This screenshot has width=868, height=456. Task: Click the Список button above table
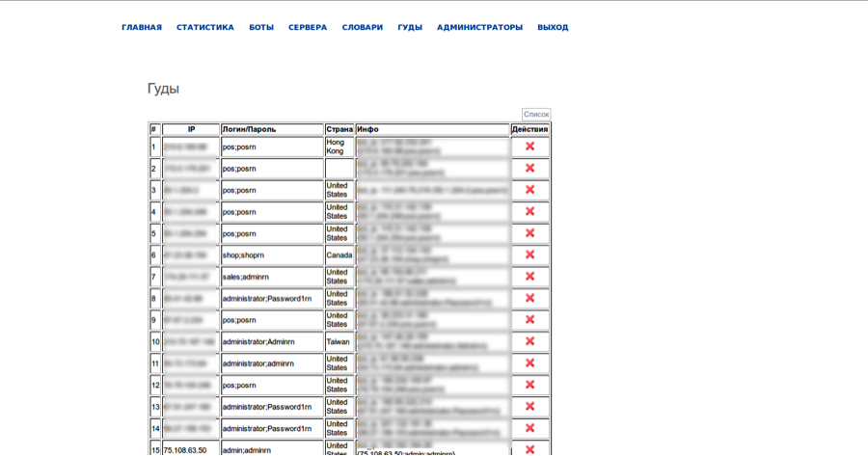536,114
